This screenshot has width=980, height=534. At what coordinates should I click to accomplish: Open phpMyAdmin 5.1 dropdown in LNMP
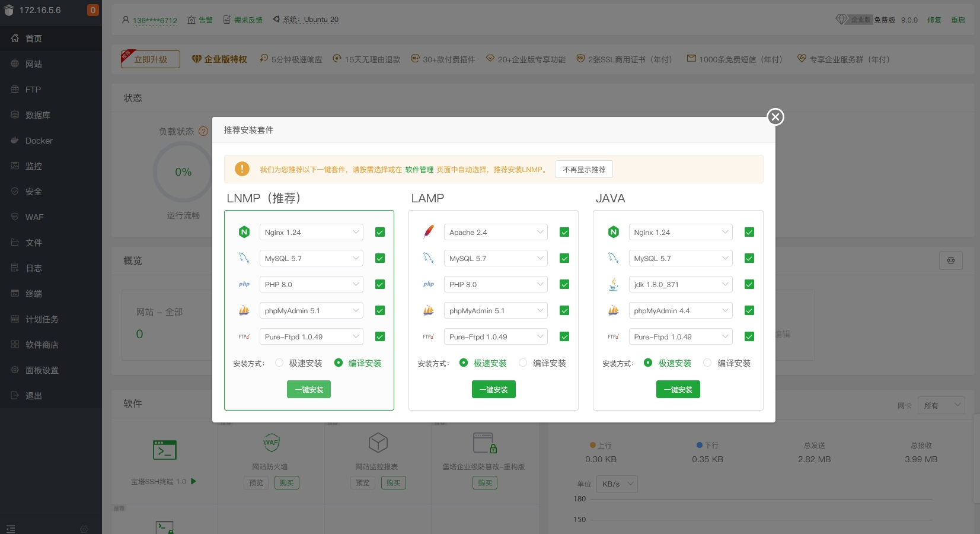[311, 310]
